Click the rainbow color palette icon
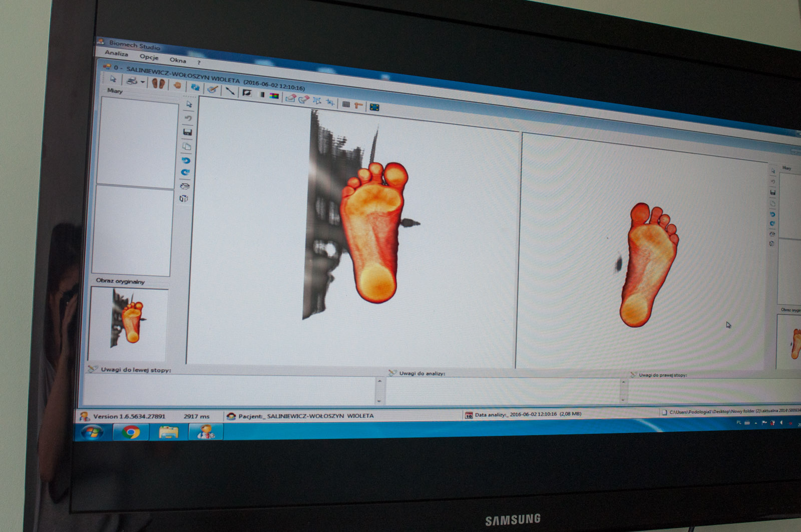801x532 pixels. [274, 96]
